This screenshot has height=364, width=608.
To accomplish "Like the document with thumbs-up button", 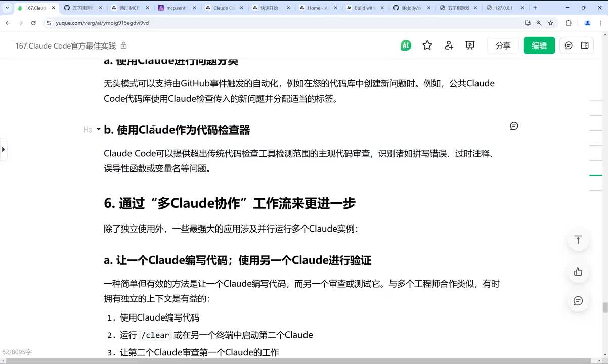I will [x=578, y=272].
